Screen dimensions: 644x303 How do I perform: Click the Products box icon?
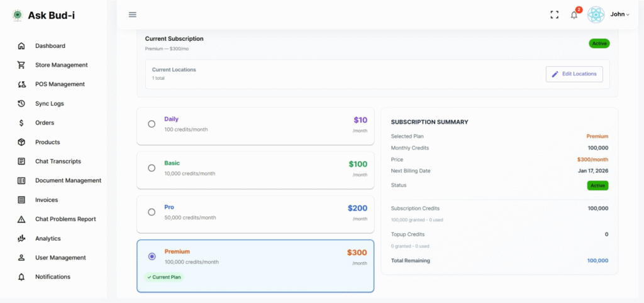pos(21,142)
